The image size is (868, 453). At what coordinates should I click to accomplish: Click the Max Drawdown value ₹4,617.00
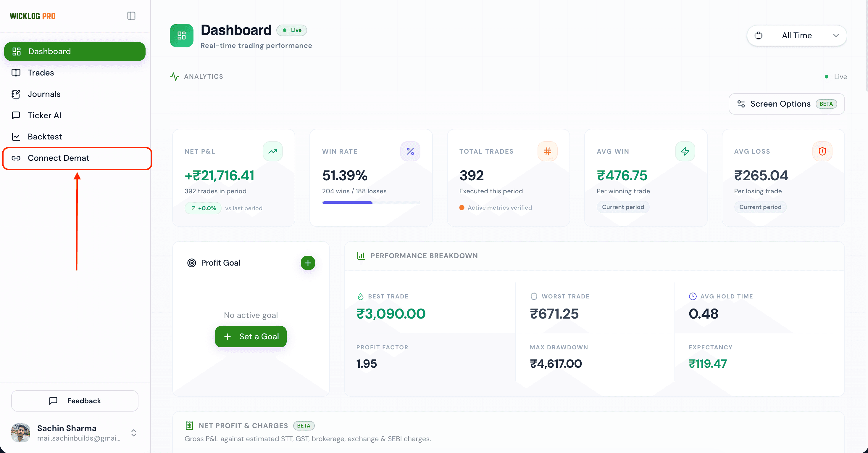click(x=556, y=364)
